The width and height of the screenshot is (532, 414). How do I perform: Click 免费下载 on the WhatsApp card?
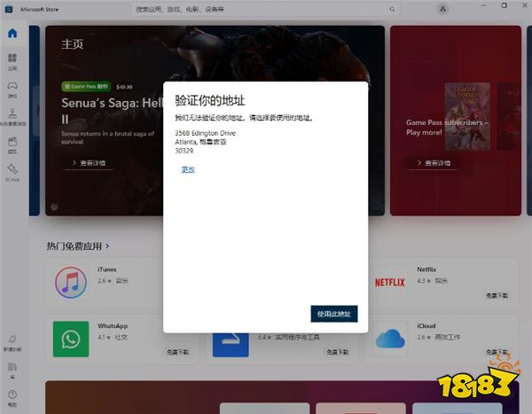click(x=177, y=352)
